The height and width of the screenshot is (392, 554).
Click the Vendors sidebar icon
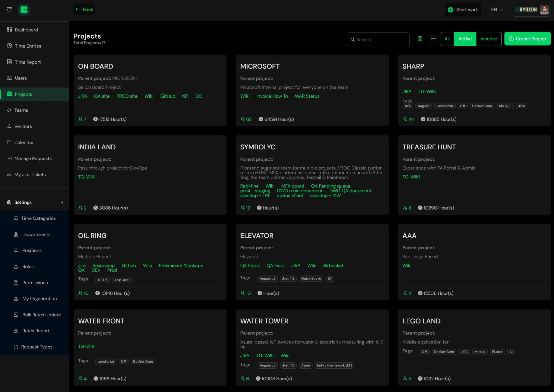pyautogui.click(x=9, y=126)
